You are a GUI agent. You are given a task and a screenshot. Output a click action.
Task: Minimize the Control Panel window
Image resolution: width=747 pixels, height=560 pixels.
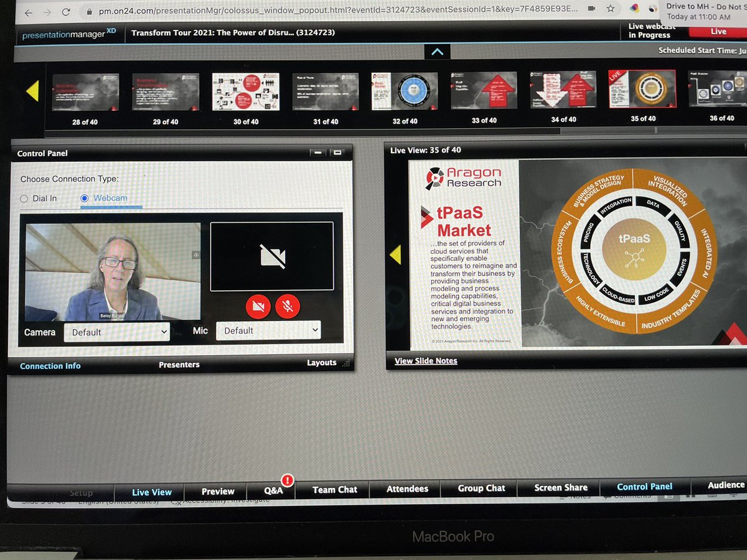(x=317, y=152)
